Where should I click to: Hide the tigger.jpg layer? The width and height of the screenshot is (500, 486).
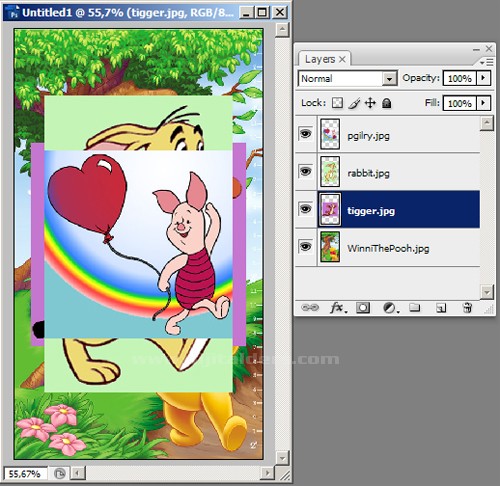305,209
